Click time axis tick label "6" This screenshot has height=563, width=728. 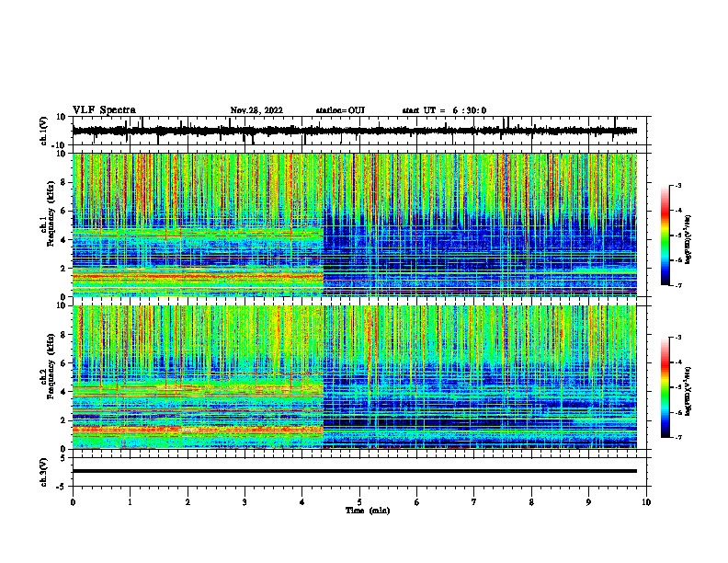click(x=417, y=502)
